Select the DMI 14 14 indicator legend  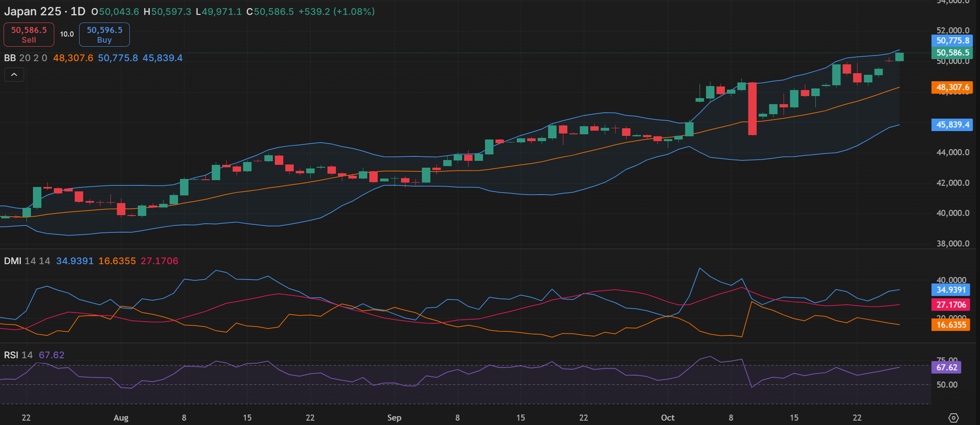27,261
